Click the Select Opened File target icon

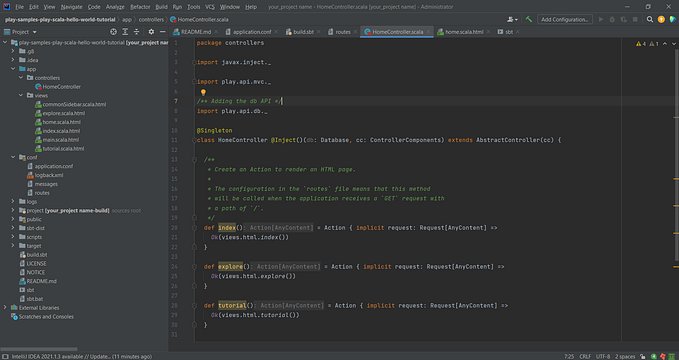pos(113,32)
